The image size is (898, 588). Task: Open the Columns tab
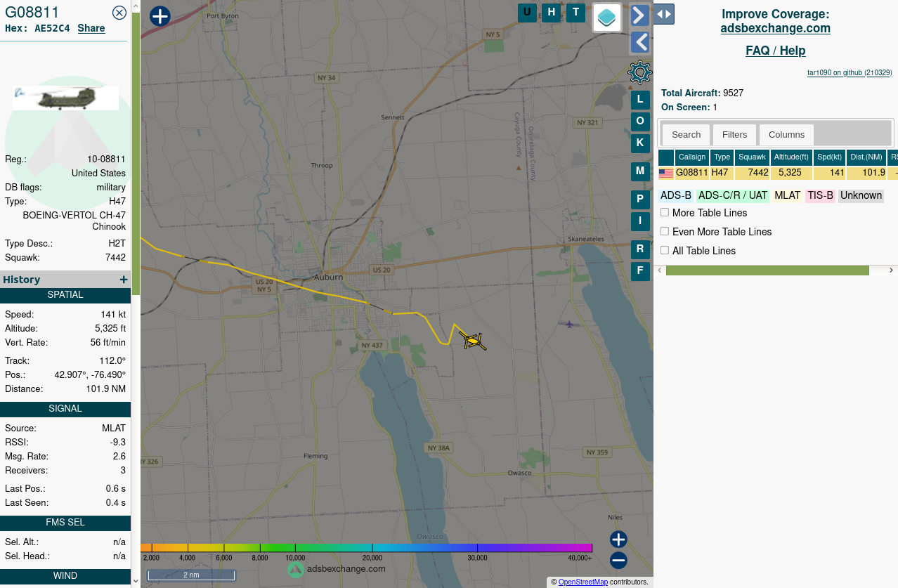(x=786, y=135)
